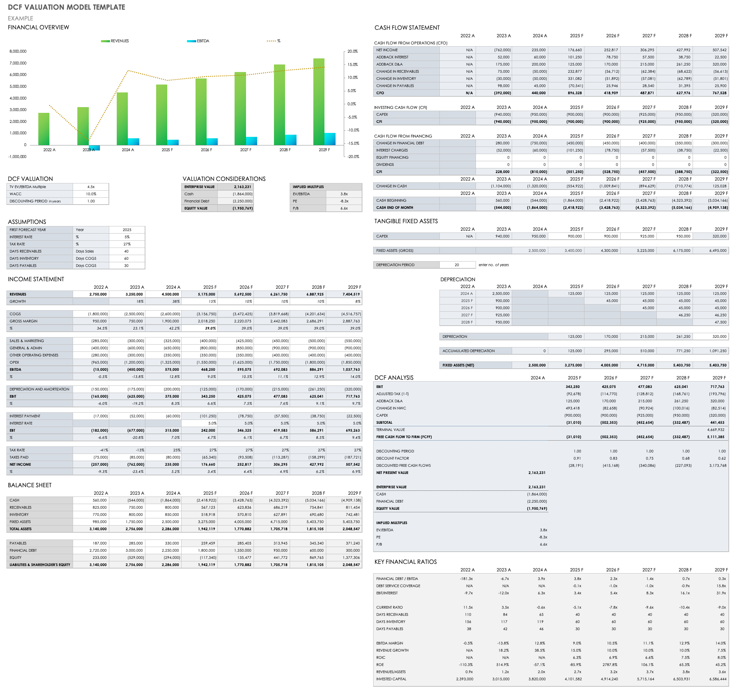
Task: Click the dotted % legend marker
Action: (x=271, y=41)
